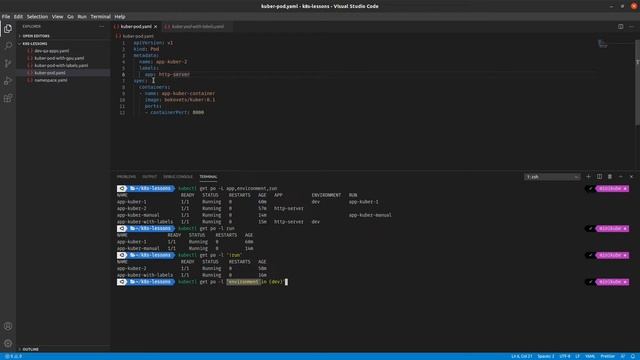Kill the terminal with trash icon
This screenshot has width=640, height=360.
tap(610, 177)
